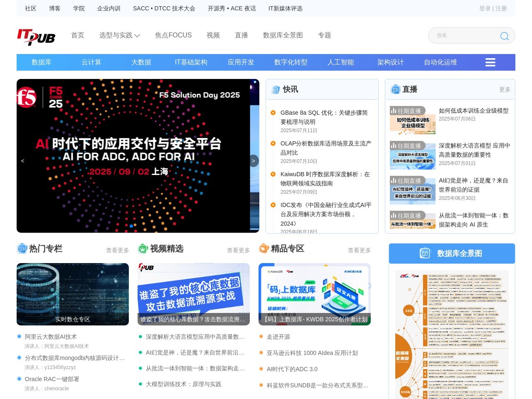This screenshot has width=532, height=399.
Task: Click the 精品专区 section icon
Action: (x=264, y=249)
